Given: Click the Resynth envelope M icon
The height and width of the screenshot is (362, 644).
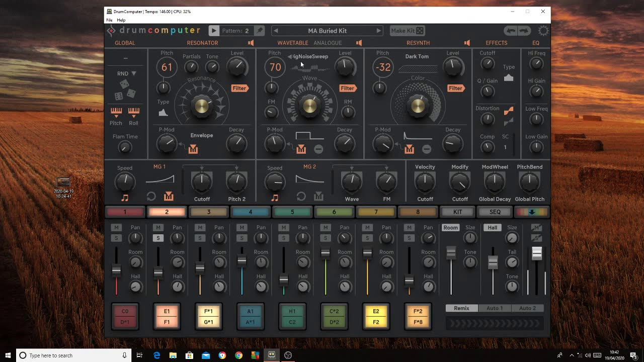Looking at the screenshot, I should tap(409, 149).
